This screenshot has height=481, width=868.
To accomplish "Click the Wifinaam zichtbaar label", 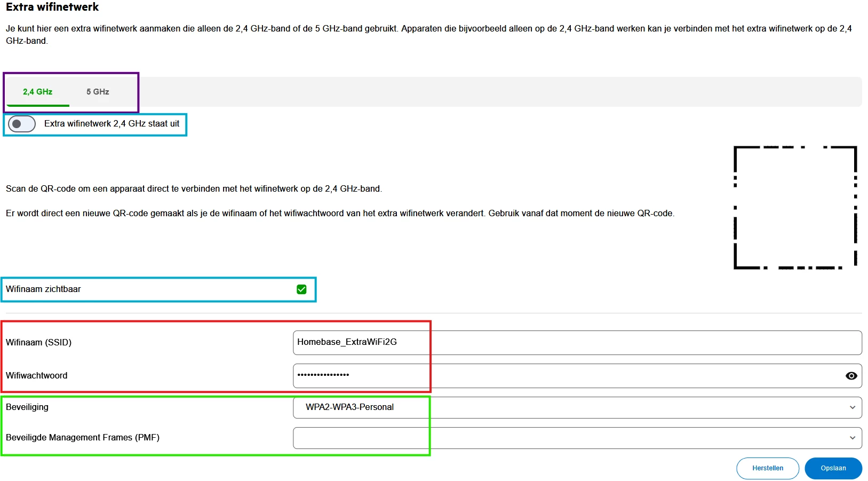I will click(43, 289).
